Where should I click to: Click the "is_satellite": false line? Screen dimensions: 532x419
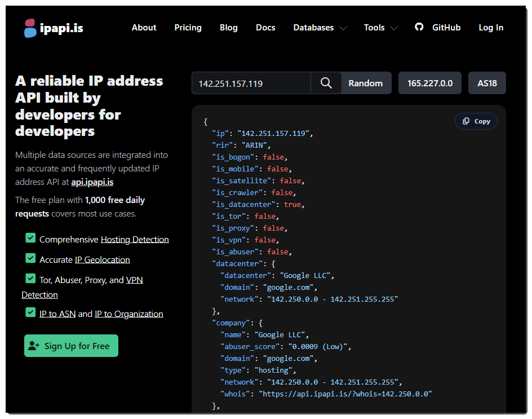[258, 181]
